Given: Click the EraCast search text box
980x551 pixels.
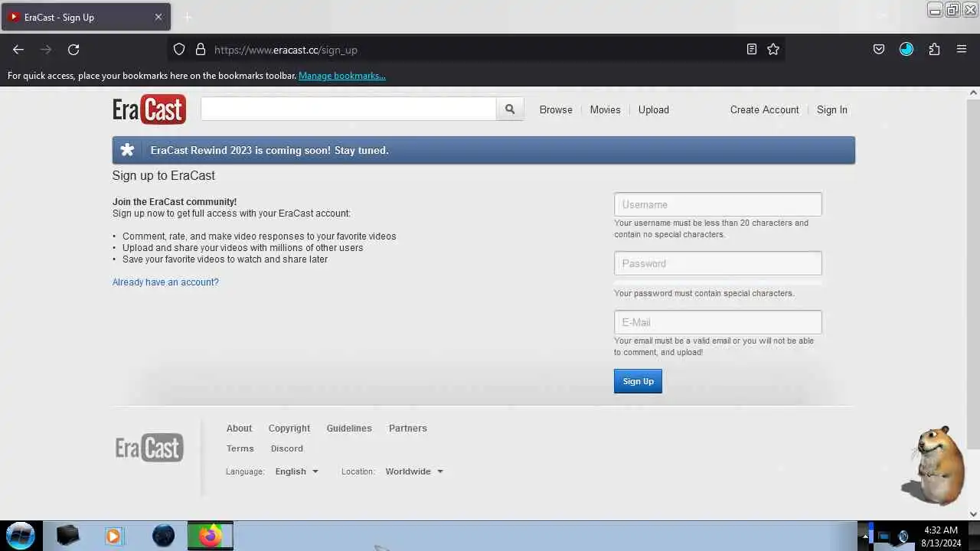Looking at the screenshot, I should coord(348,109).
